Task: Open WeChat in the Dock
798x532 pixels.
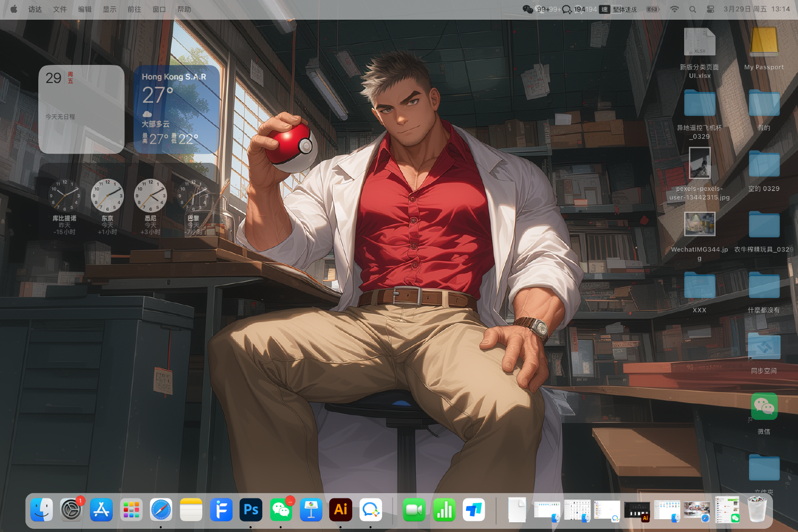Action: coord(281,510)
